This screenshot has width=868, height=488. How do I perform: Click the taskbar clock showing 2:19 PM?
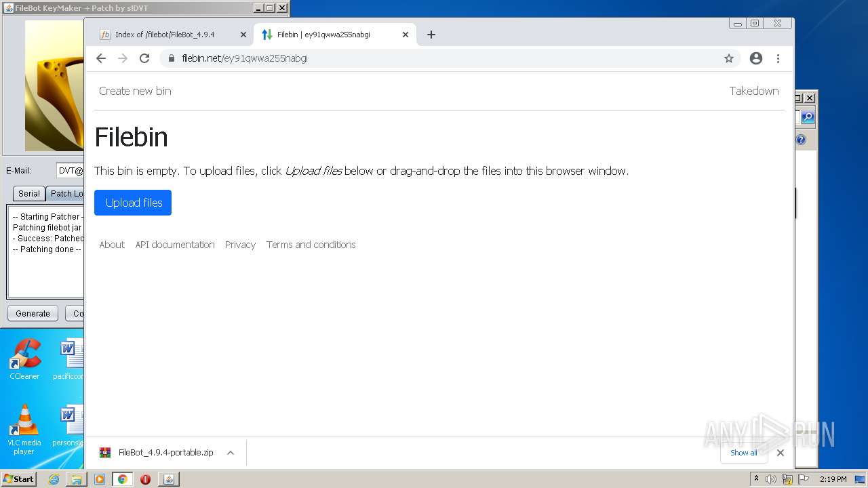(x=833, y=479)
